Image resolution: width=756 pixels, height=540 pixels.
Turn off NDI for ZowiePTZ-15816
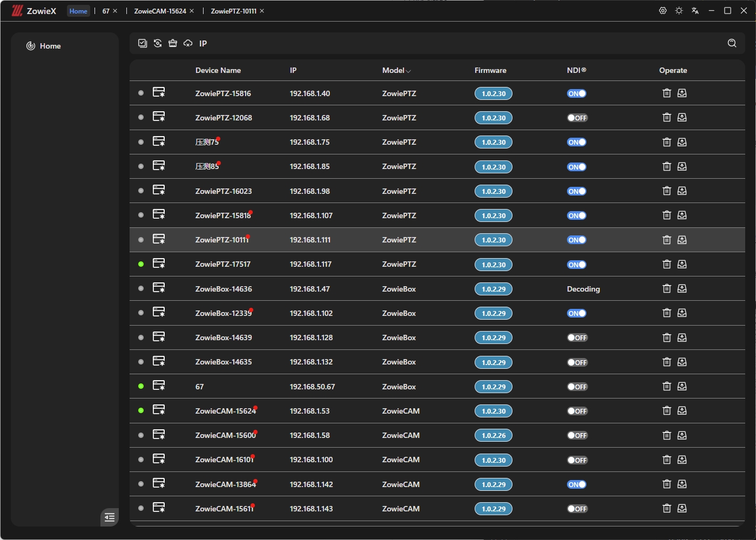click(x=576, y=93)
